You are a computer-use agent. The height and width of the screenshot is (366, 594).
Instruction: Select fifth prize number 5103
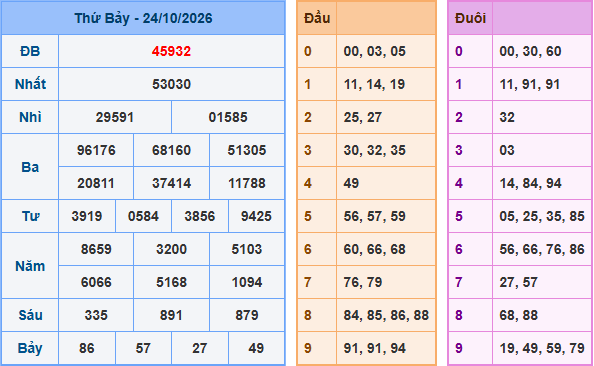coord(247,249)
